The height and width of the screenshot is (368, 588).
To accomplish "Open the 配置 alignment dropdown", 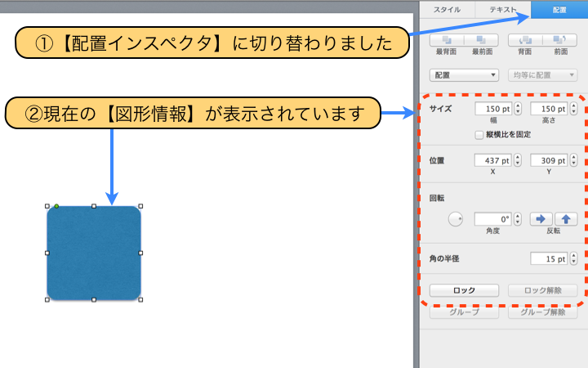I will coord(464,75).
